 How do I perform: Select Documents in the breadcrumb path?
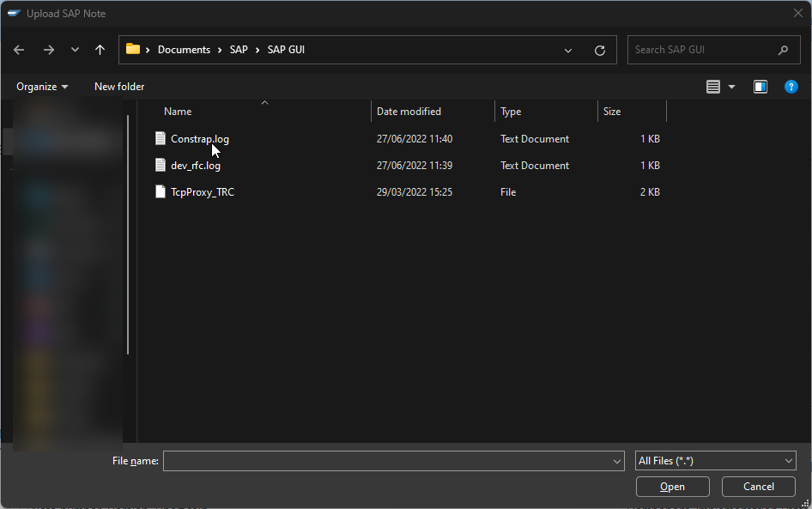click(184, 50)
